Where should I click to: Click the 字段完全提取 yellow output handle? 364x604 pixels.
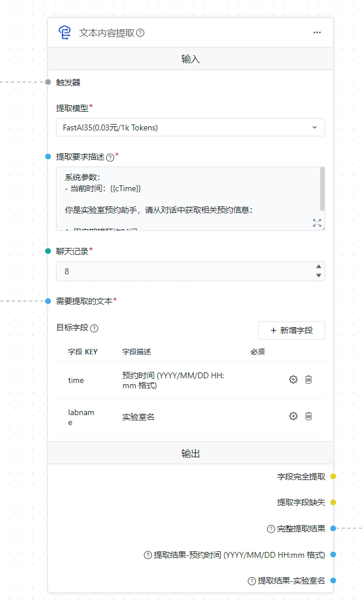pos(333,477)
